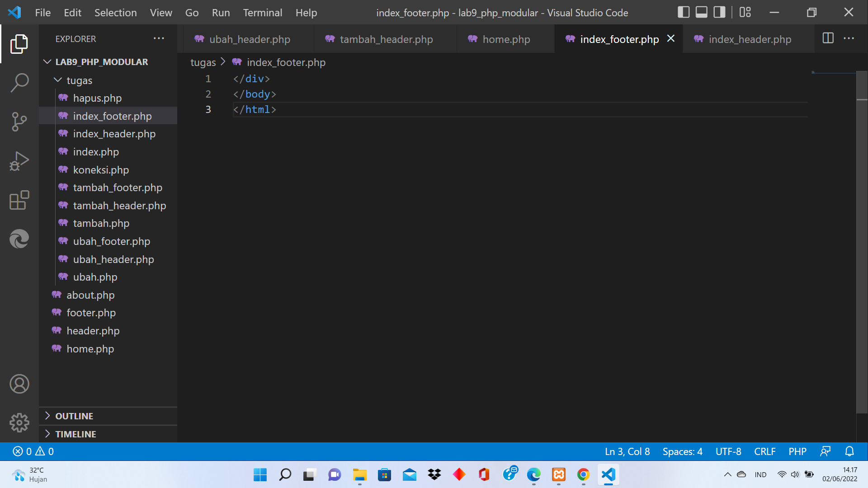Open Source Control view icon
Image resolution: width=868 pixels, height=488 pixels.
tap(19, 122)
